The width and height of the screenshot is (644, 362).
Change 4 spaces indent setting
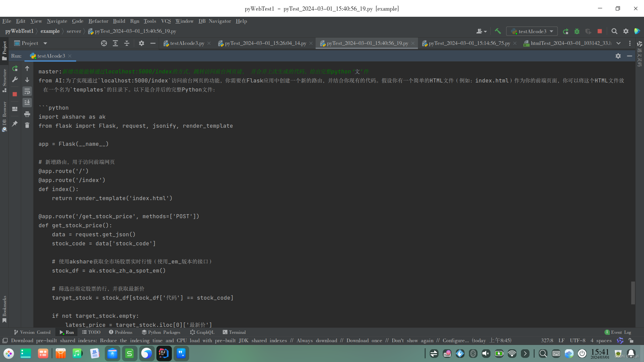pos(601,341)
